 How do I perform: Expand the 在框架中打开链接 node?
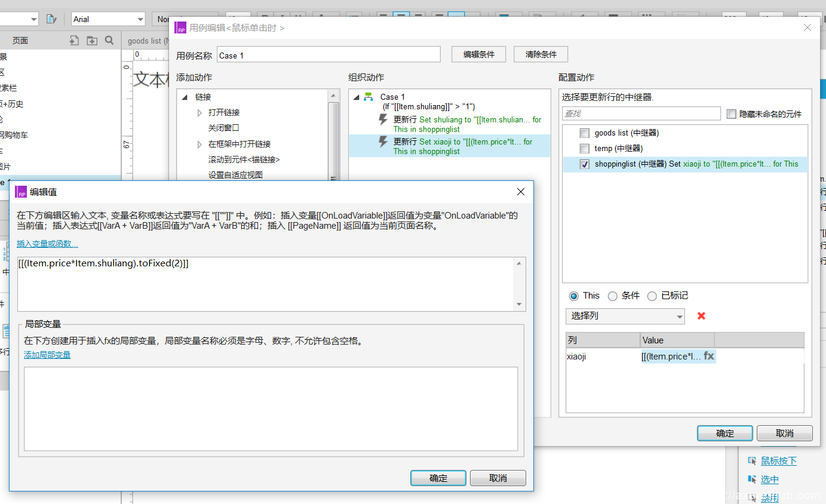coord(199,144)
